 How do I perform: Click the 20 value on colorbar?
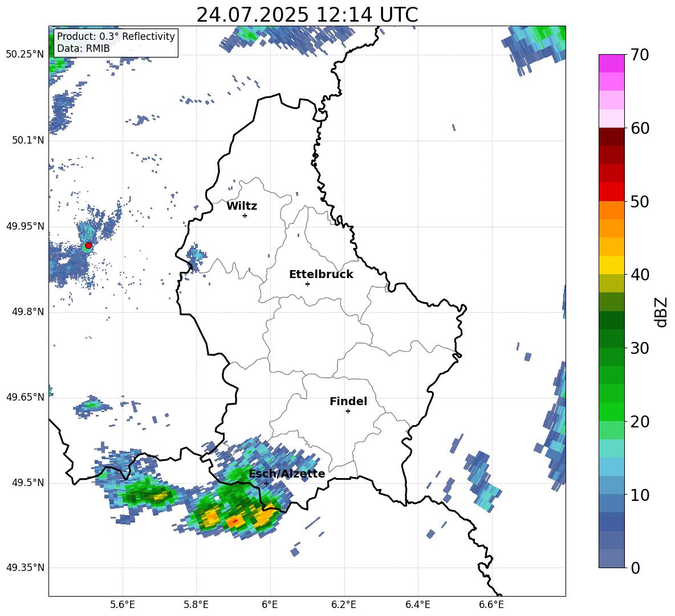point(640,422)
